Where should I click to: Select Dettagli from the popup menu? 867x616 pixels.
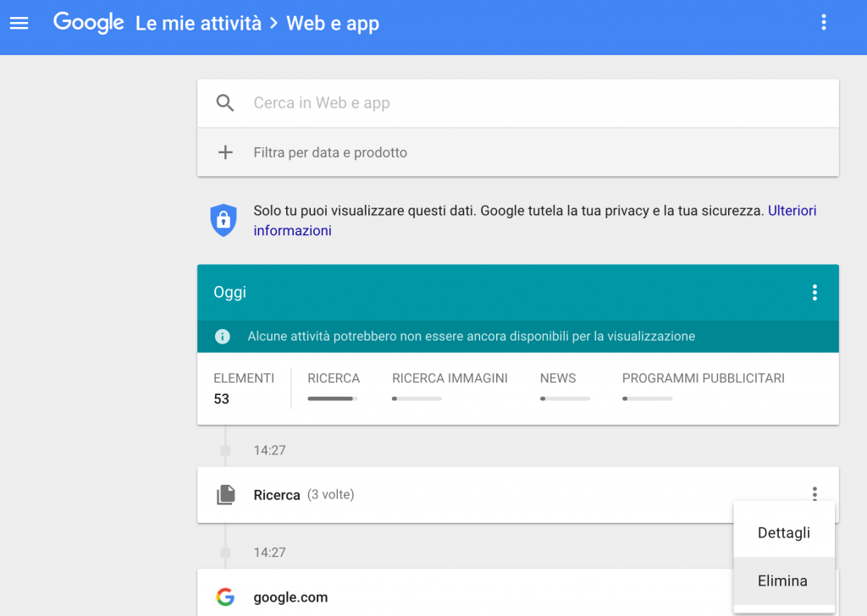coord(783,532)
